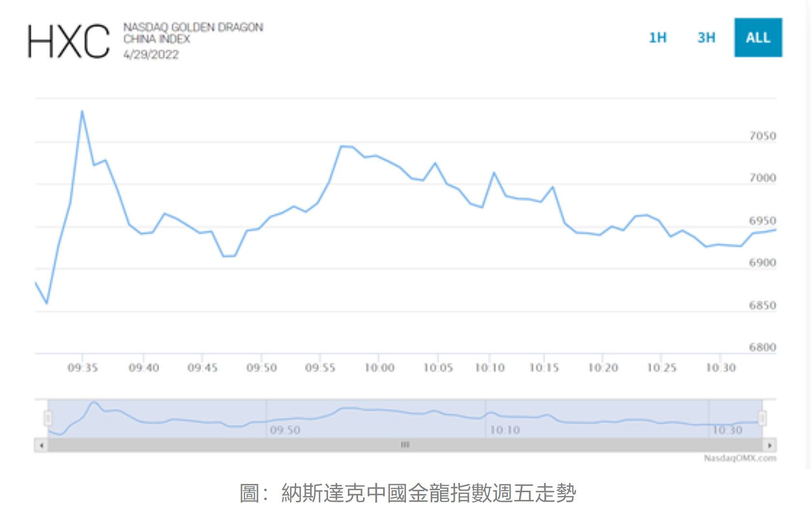This screenshot has height=511, width=812.
Task: Grab the scrollbar center grip
Action: coord(405,445)
